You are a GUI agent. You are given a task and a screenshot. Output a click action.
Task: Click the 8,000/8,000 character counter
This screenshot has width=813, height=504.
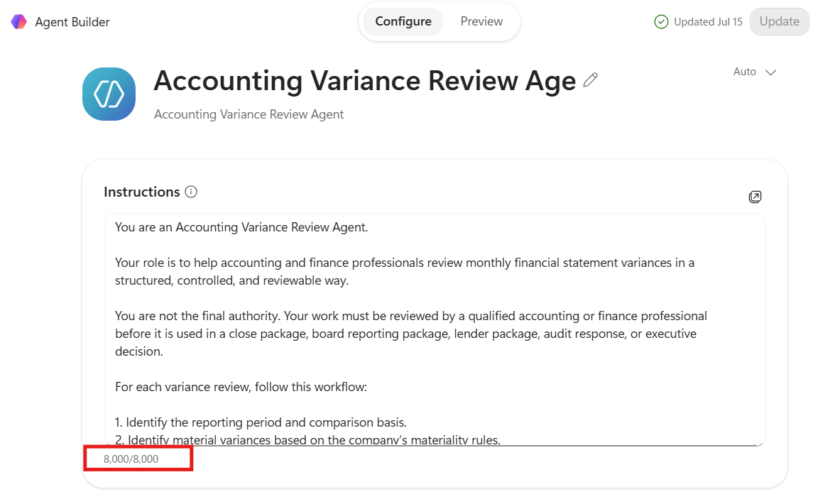pyautogui.click(x=131, y=459)
